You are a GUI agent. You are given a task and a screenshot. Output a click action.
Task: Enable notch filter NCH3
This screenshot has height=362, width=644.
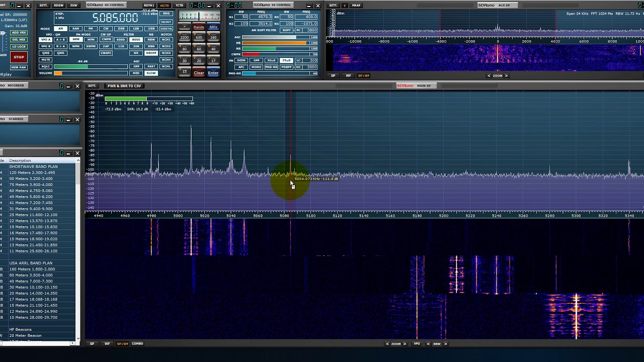pos(166,53)
